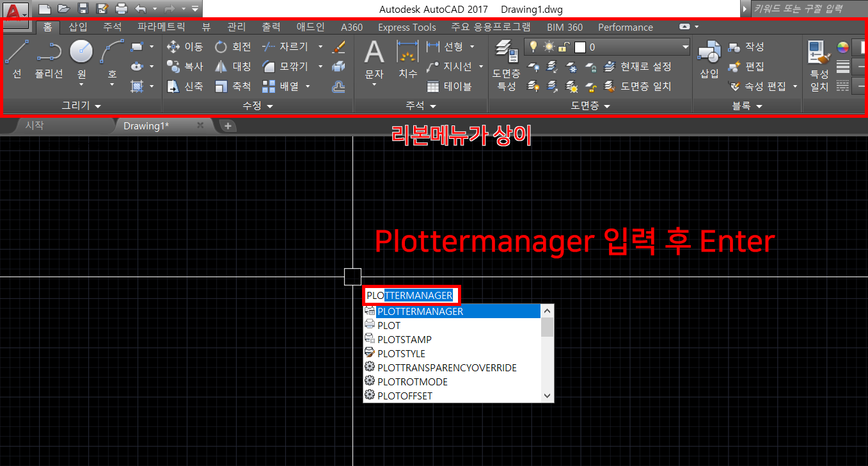868x466 pixels.
Task: Click the Move (이동) tool
Action: pyautogui.click(x=185, y=47)
